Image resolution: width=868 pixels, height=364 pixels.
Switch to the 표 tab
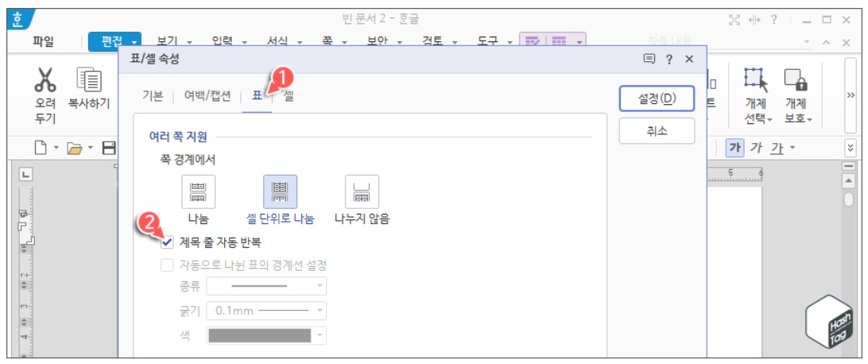tap(257, 96)
